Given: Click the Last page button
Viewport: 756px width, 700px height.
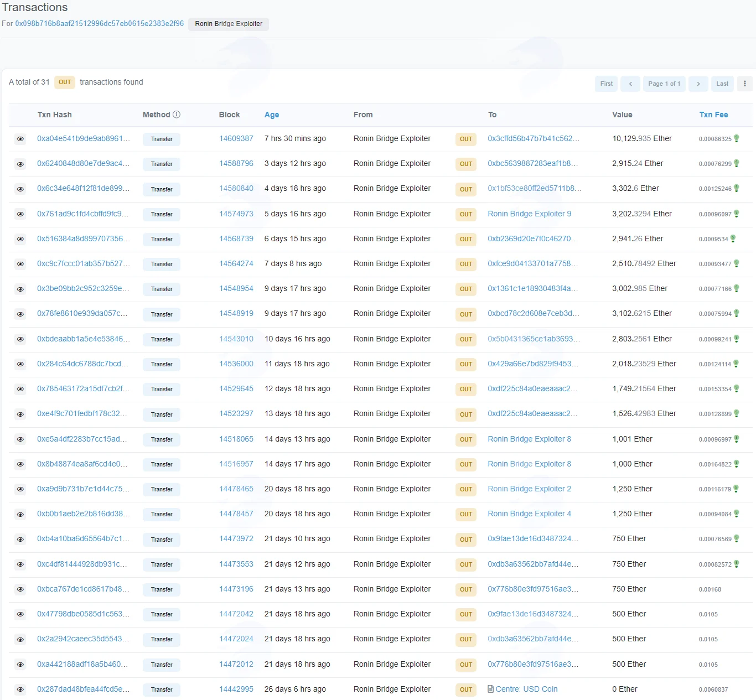Looking at the screenshot, I should [x=722, y=84].
